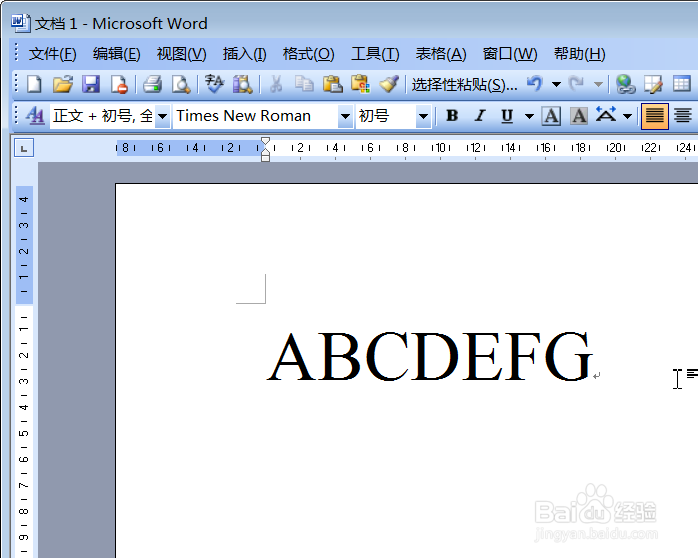The image size is (698, 558).
Task: Print the document using printer icon
Action: 152,84
